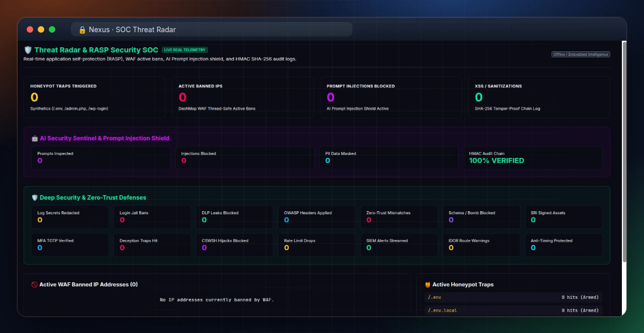Click the lock icon in the title bar

coord(83,30)
